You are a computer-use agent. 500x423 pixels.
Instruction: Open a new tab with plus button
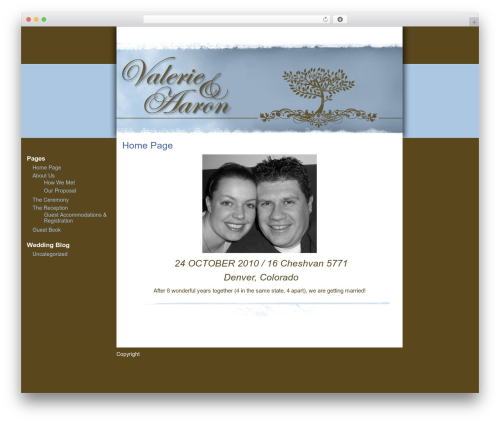(x=474, y=22)
